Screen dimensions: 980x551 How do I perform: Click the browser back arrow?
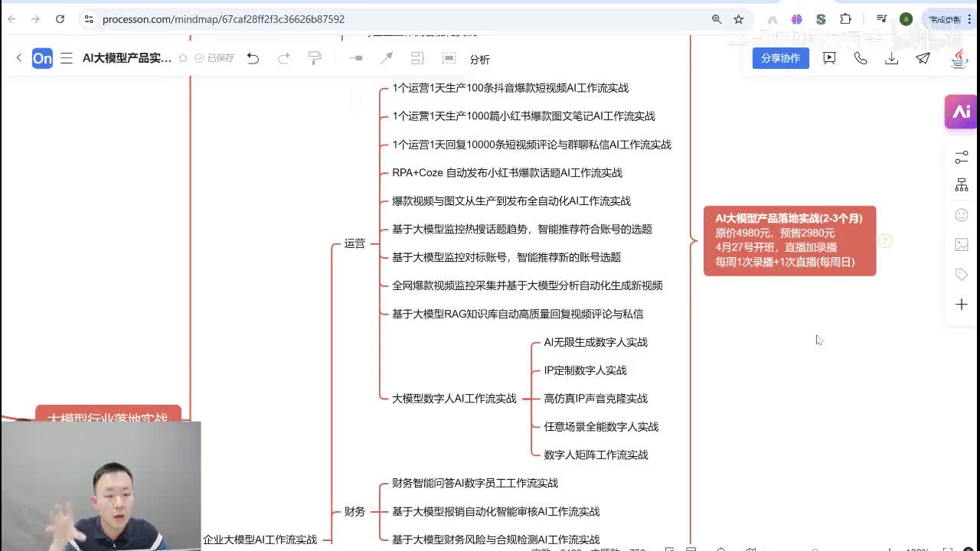pyautogui.click(x=11, y=19)
